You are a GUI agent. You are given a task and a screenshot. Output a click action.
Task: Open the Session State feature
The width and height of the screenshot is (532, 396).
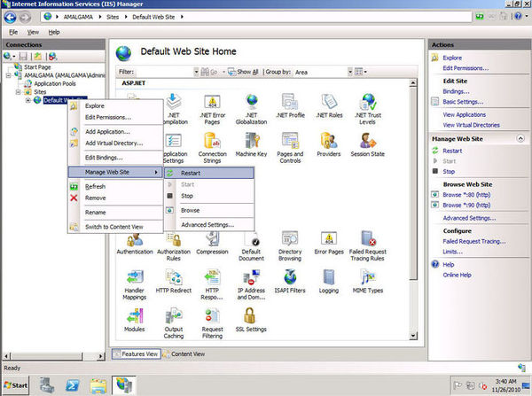click(x=368, y=144)
